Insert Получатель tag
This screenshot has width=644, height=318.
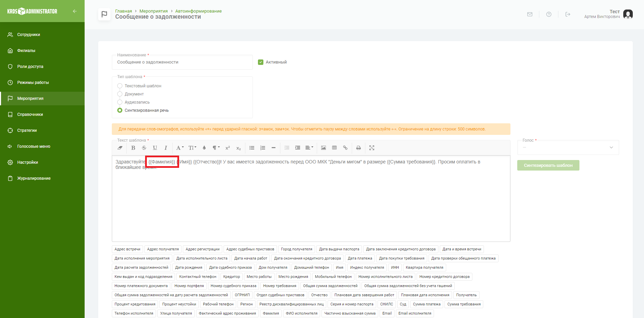466,295
